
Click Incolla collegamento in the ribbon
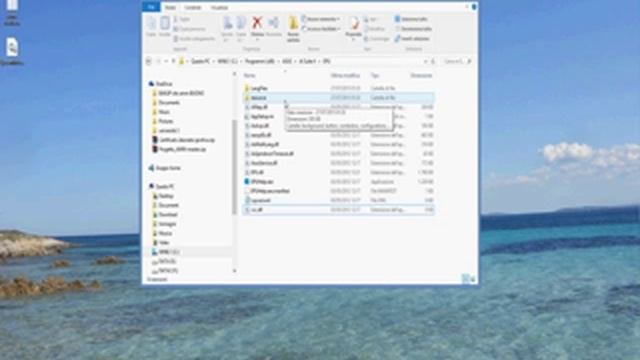click(x=194, y=39)
